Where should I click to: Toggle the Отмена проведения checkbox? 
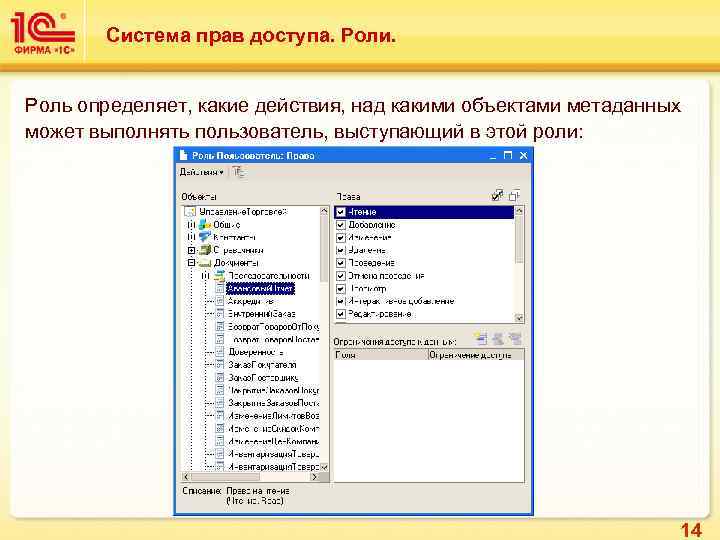point(341,276)
